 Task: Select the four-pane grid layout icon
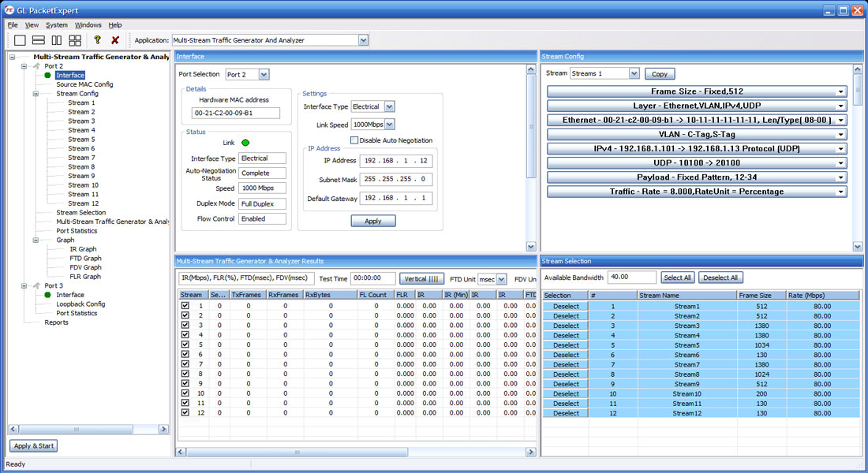coord(75,40)
